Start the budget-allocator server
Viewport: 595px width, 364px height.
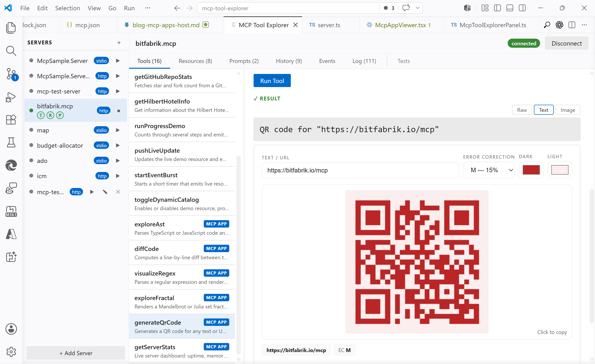(x=118, y=145)
